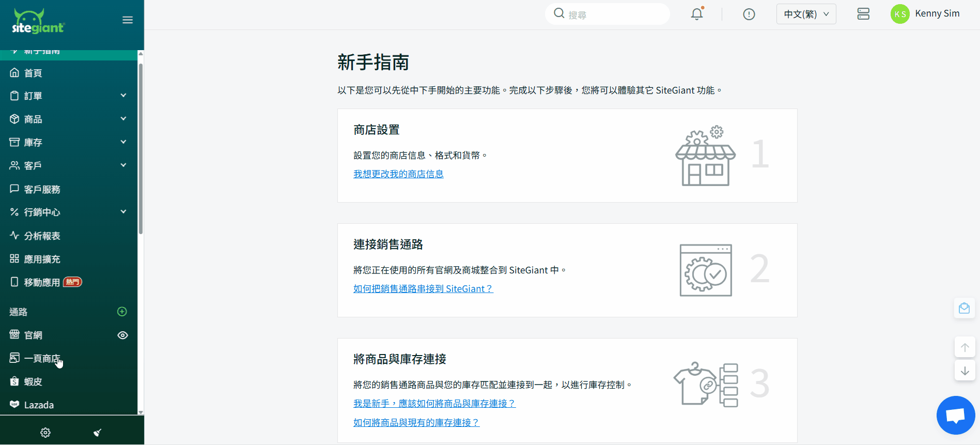Expand the 商品 chevron
Viewport: 980px width, 445px height.
[x=123, y=119]
